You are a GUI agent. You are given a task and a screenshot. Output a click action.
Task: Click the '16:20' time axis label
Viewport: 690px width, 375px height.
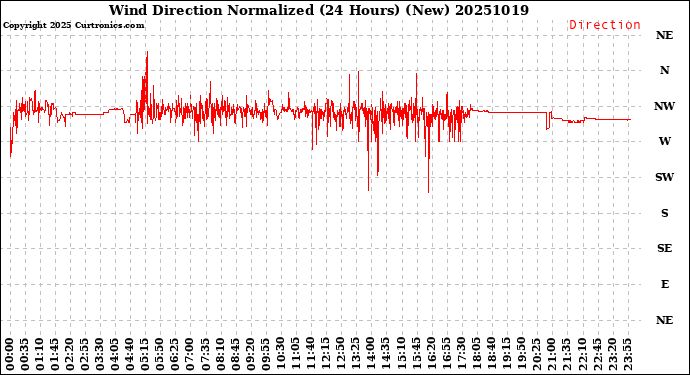click(431, 355)
